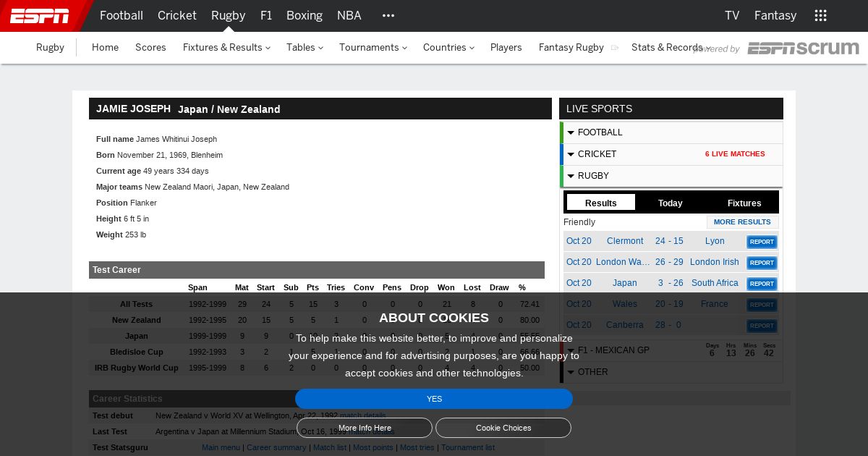Expand the FOOTBALL live sports section
868x456 pixels.
(x=672, y=132)
